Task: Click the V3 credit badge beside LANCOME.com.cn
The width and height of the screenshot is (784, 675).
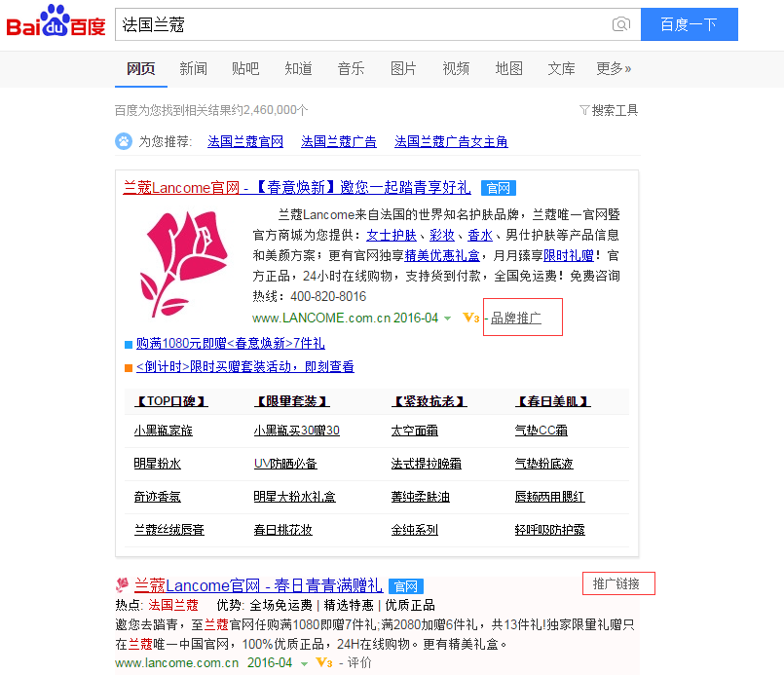Action: click(470, 317)
